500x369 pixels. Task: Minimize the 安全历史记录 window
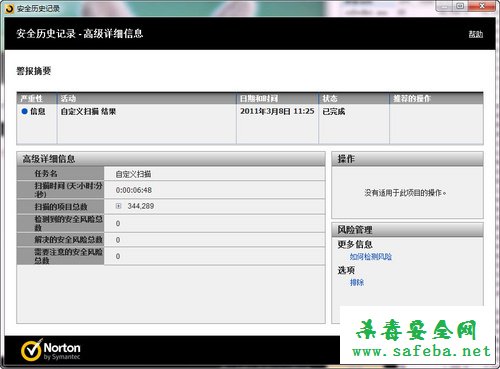click(x=444, y=6)
